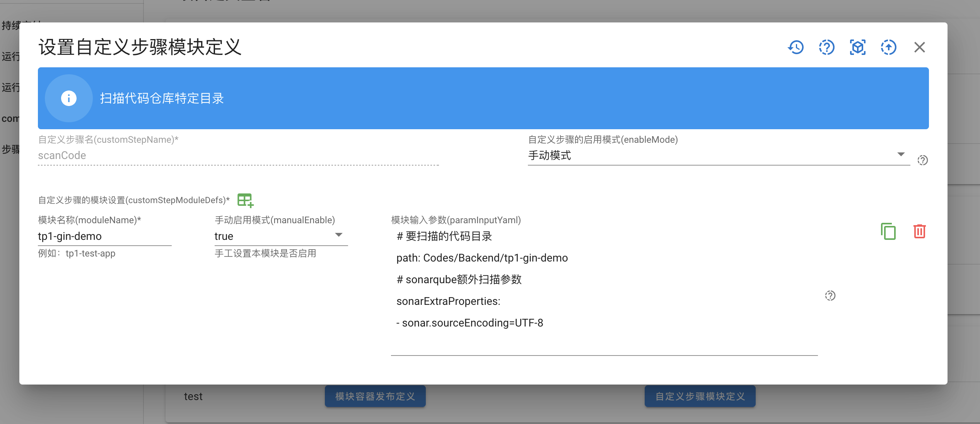This screenshot has width=980, height=424.
Task: Click the model preview cube icon
Action: (857, 47)
